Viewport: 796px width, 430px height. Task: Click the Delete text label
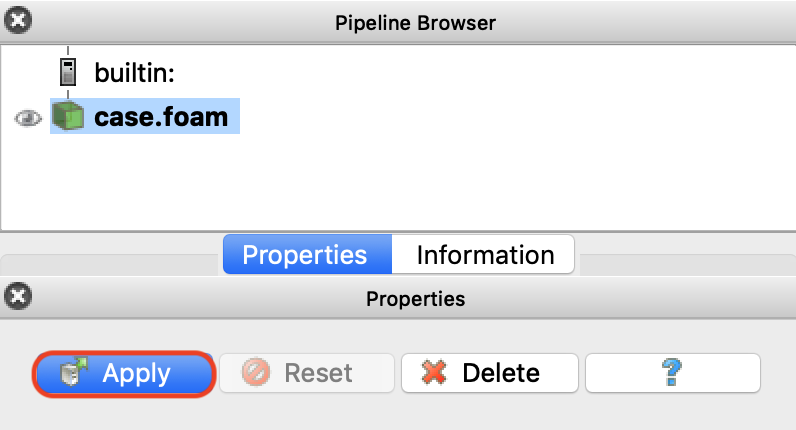(501, 373)
